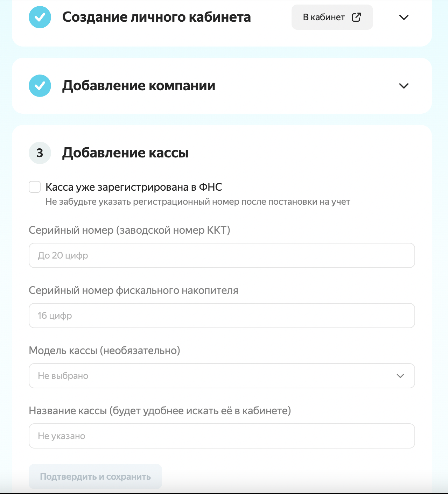Click the checkmark icon beside Добавление компании
The image size is (448, 494).
pos(40,86)
